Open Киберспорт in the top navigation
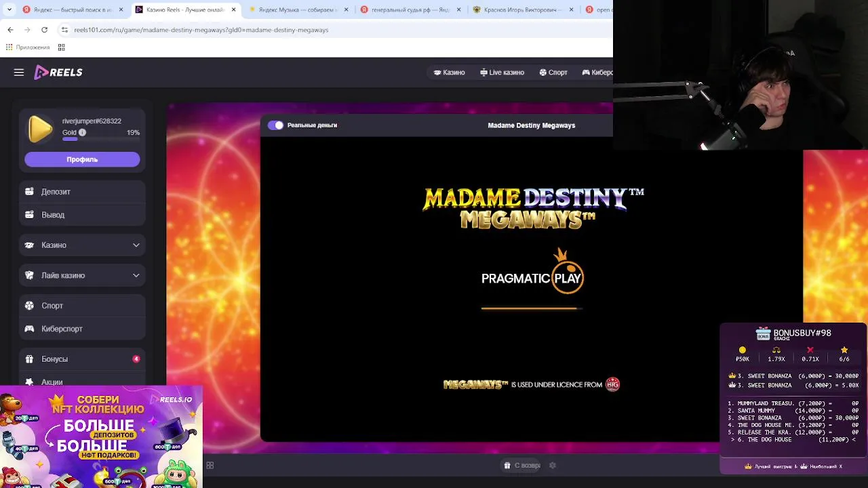The width and height of the screenshot is (868, 488). 597,73
